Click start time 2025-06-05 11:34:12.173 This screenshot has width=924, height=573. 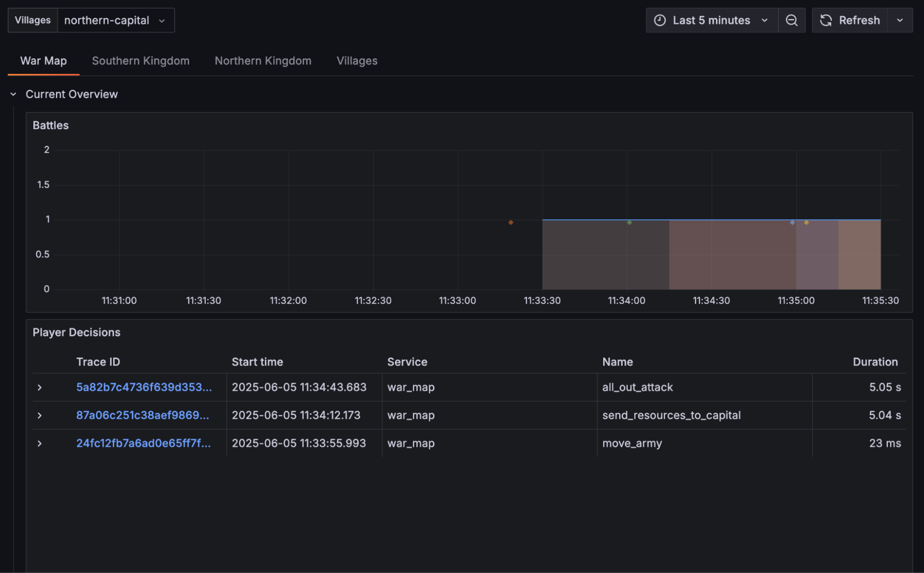point(296,415)
